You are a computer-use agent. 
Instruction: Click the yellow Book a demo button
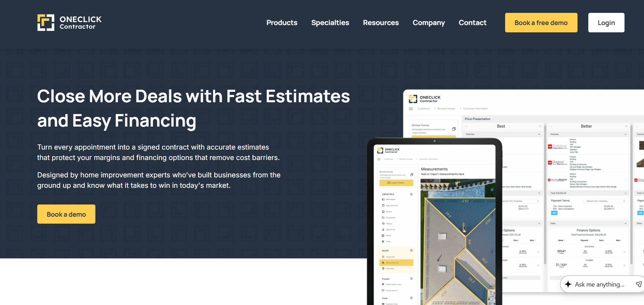[x=66, y=214]
